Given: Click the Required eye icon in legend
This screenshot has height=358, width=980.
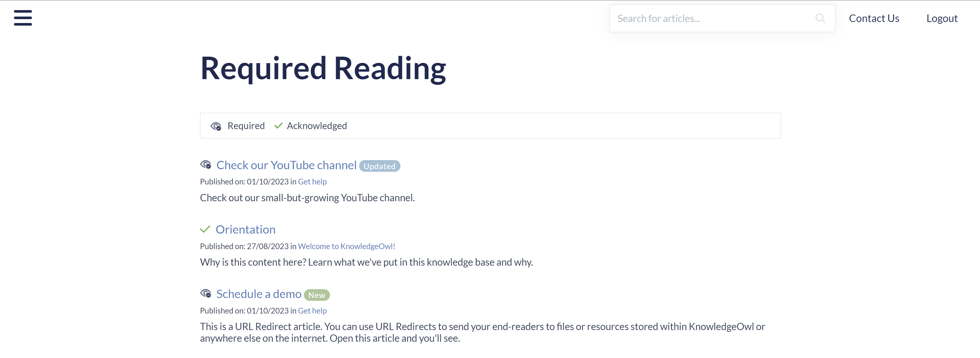Looking at the screenshot, I should point(216,126).
